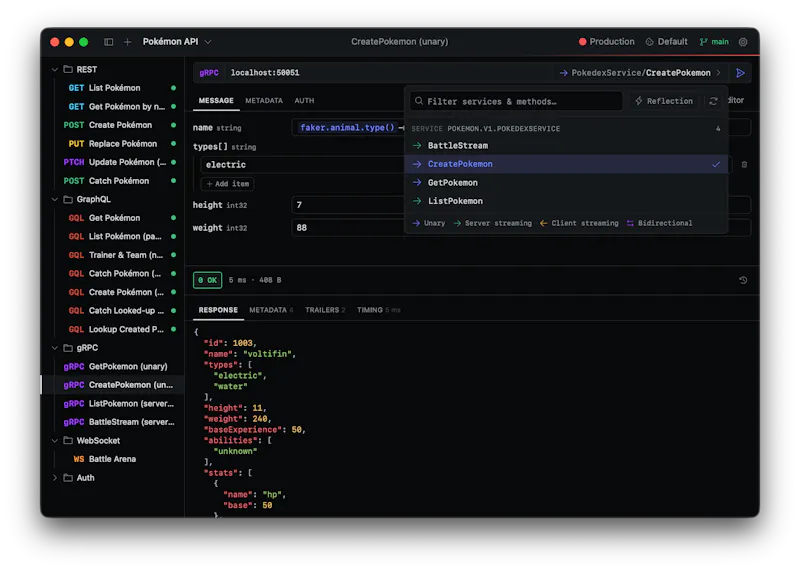Open PokedexService/CreatePokemon method selector
The height and width of the screenshot is (571, 800).
point(640,73)
